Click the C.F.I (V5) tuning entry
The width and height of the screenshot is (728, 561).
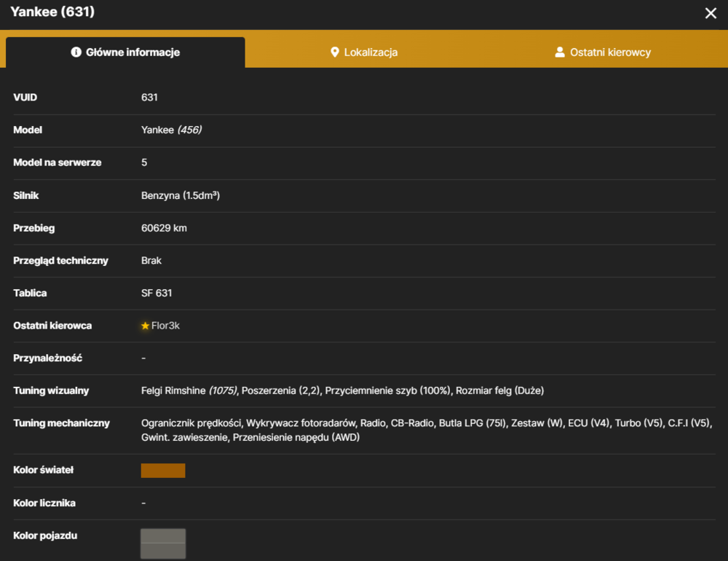(x=689, y=423)
